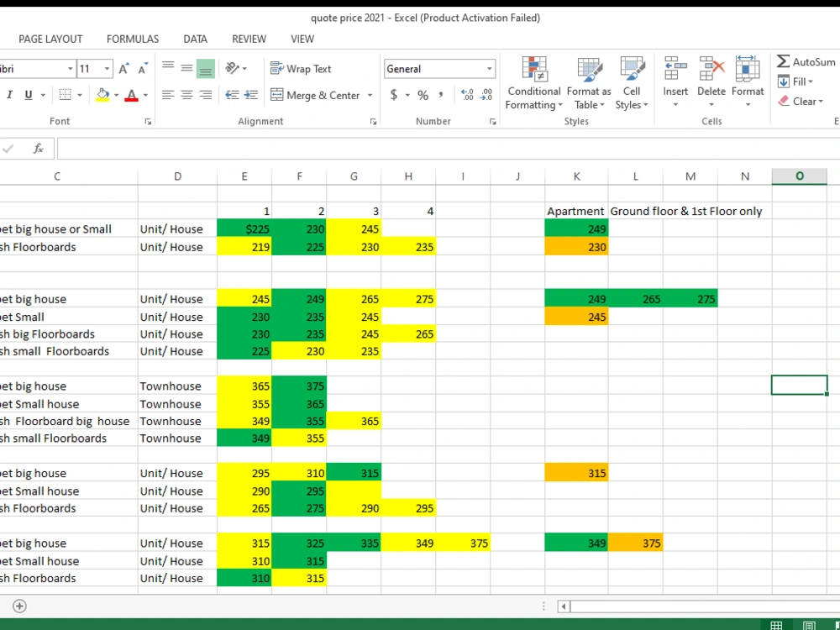Insert cells button
This screenshot has height=630, width=840.
pyautogui.click(x=675, y=82)
